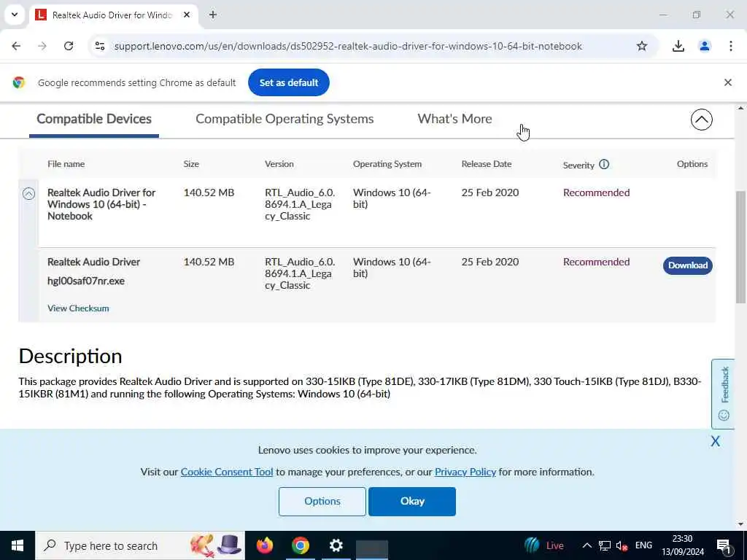The image size is (747, 560).
Task: Show hidden system tray icons
Action: (x=587, y=545)
